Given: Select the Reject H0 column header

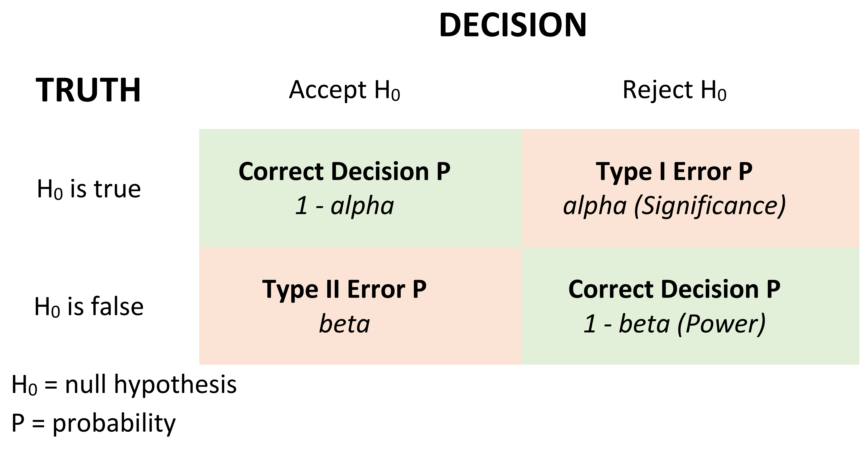Looking at the screenshot, I should [674, 90].
